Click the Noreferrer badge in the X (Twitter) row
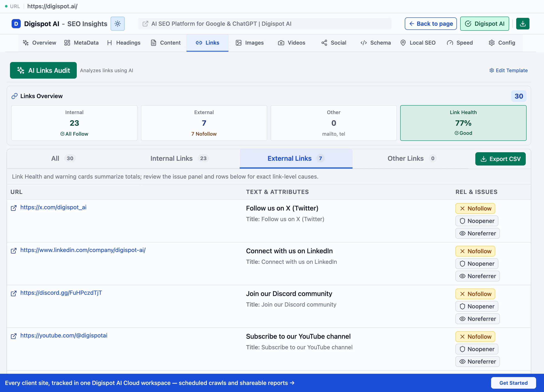The width and height of the screenshot is (544, 392). [x=477, y=233]
